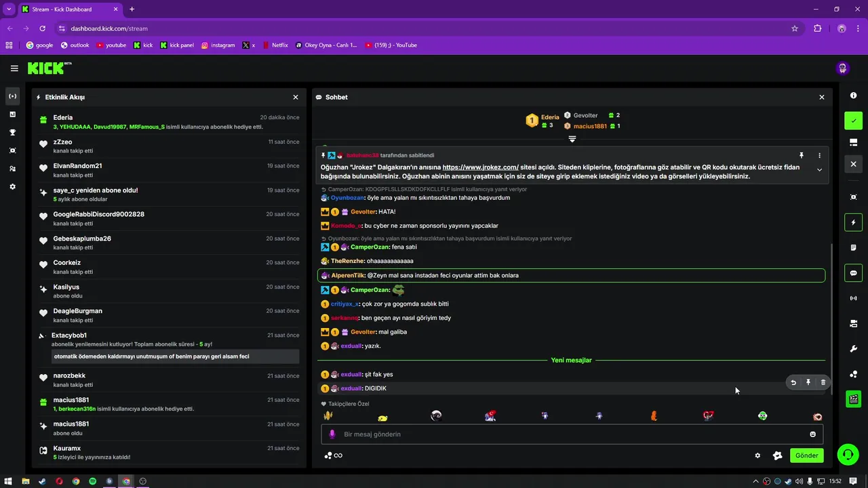Toggle the green checkmark widget in right sidebar

tap(853, 121)
